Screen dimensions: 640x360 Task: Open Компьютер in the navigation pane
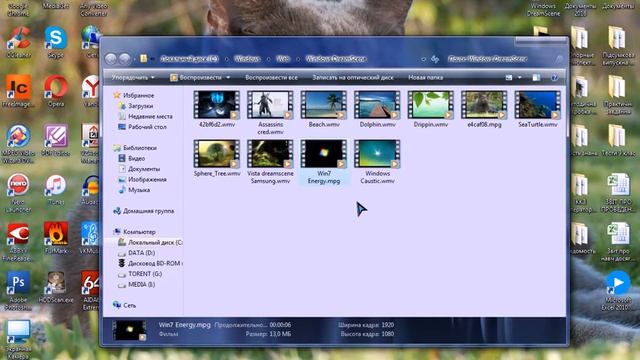[x=134, y=232]
